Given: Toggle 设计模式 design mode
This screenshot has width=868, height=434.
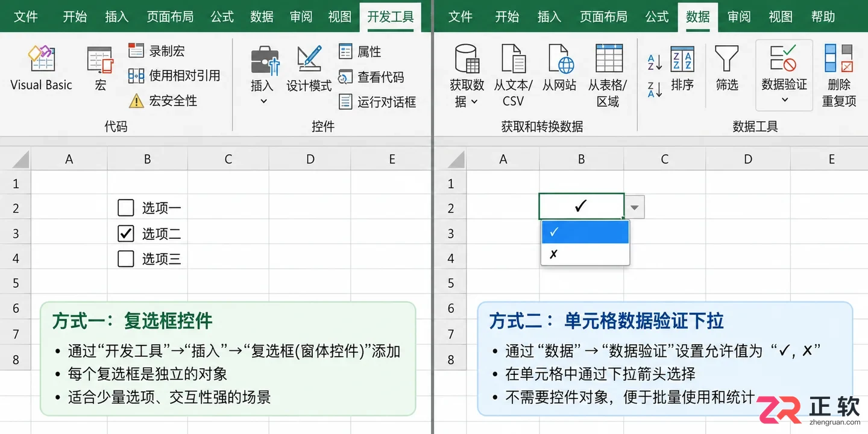Looking at the screenshot, I should coord(309,69).
